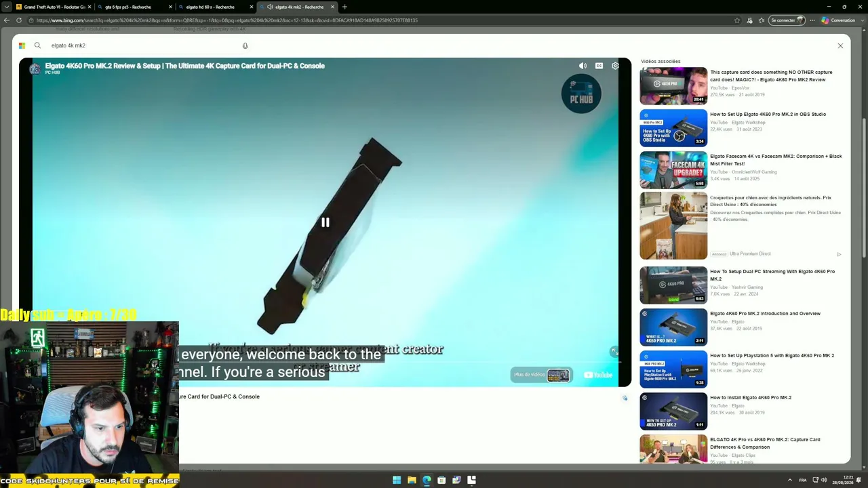The image size is (868, 488).
Task: Select the 'elgato 4k mk2 - Recherche' tab
Action: (x=296, y=7)
